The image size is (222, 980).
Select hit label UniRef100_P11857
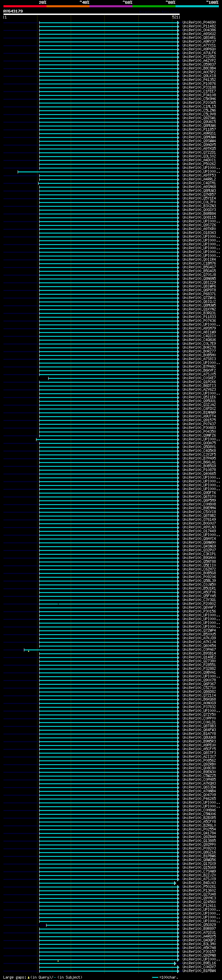point(199,129)
